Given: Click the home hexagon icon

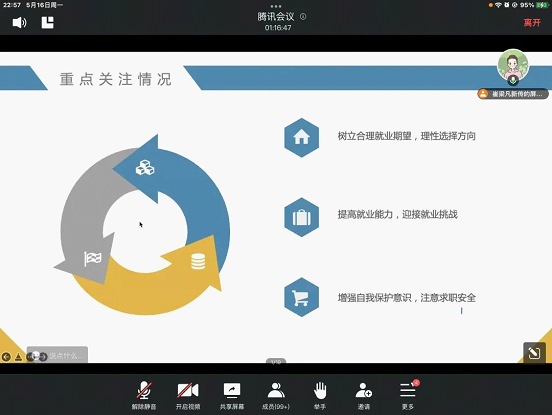Looking at the screenshot, I should (301, 137).
